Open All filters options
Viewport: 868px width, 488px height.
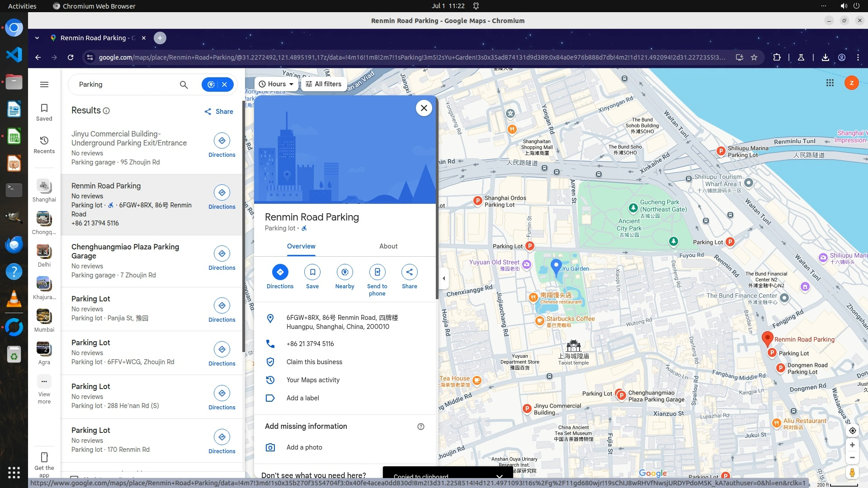(x=324, y=84)
